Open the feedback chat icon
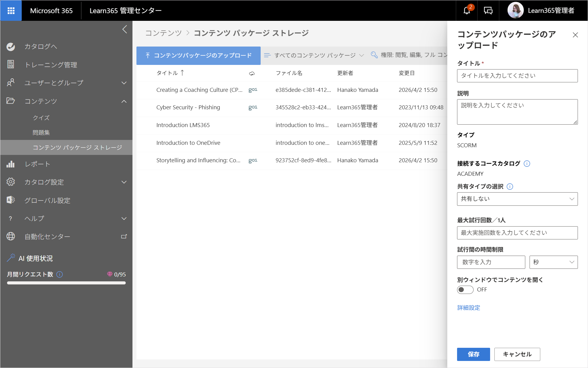Viewport: 588px width, 368px height. [488, 11]
